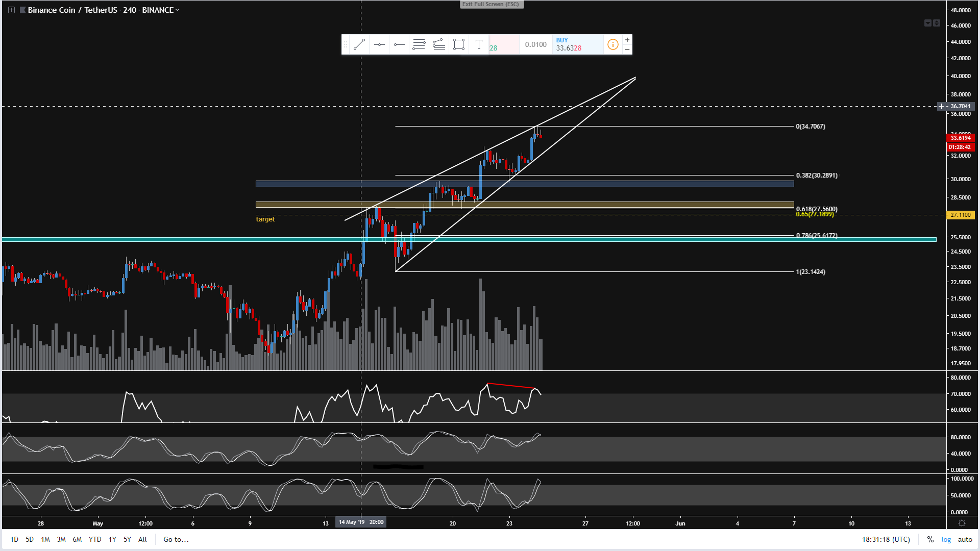The height and width of the screenshot is (551, 980).
Task: Choose the Fibonacci retracement tool
Action: point(419,44)
